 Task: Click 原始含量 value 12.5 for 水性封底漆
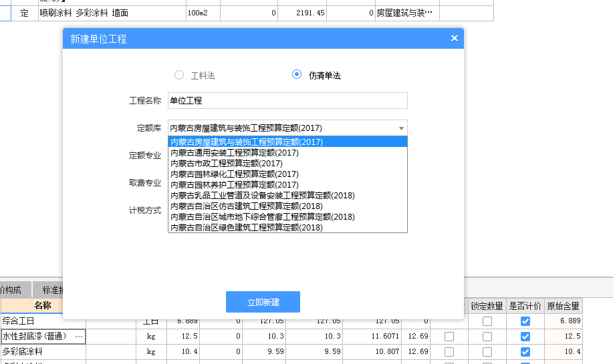pyautogui.click(x=564, y=336)
